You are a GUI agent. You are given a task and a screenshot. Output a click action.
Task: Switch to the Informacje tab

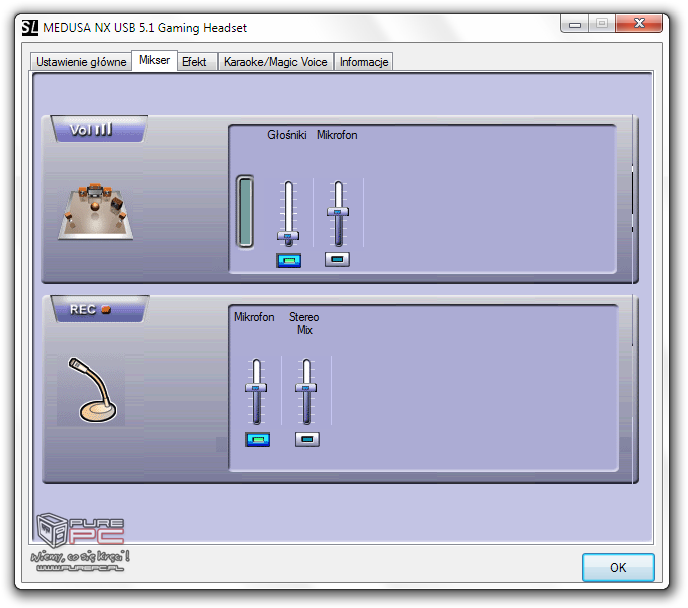tap(364, 62)
